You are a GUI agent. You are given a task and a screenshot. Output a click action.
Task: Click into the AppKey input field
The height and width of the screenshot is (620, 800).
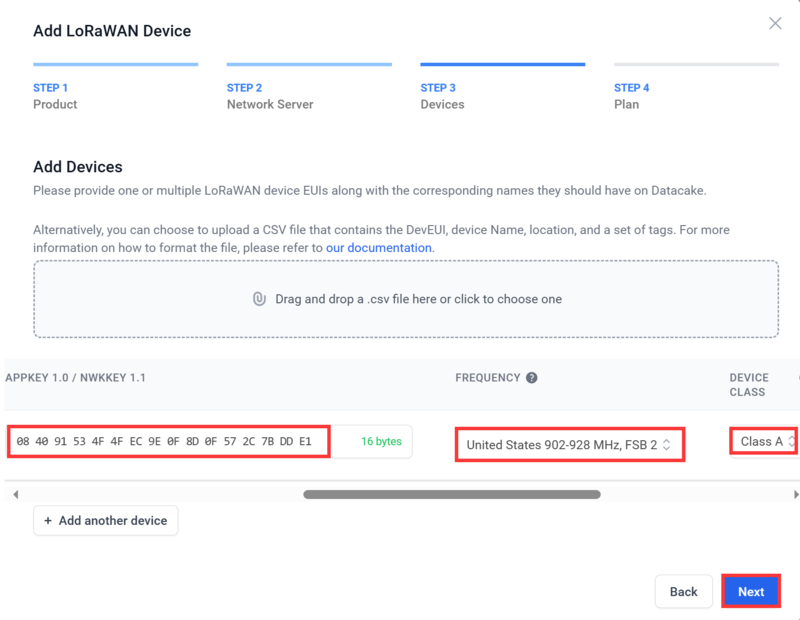click(x=168, y=441)
